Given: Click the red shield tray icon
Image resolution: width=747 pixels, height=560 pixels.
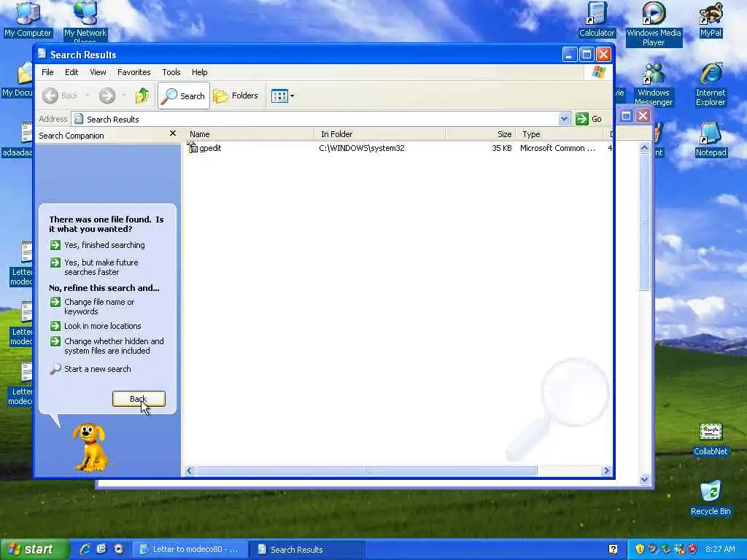Looking at the screenshot, I should pos(693,549).
